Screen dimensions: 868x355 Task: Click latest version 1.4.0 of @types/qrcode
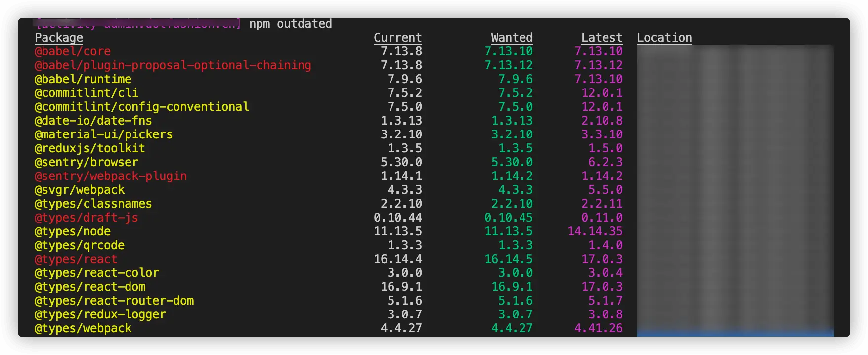pos(606,245)
